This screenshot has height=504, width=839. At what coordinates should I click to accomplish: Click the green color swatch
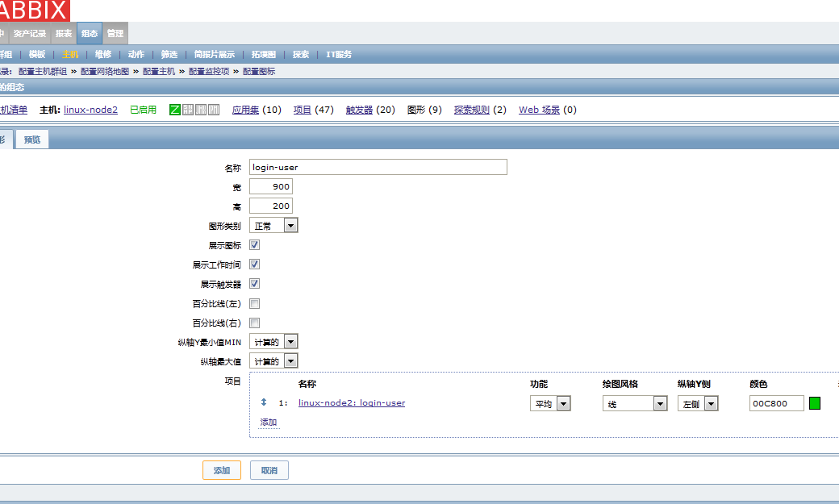pyautogui.click(x=815, y=403)
